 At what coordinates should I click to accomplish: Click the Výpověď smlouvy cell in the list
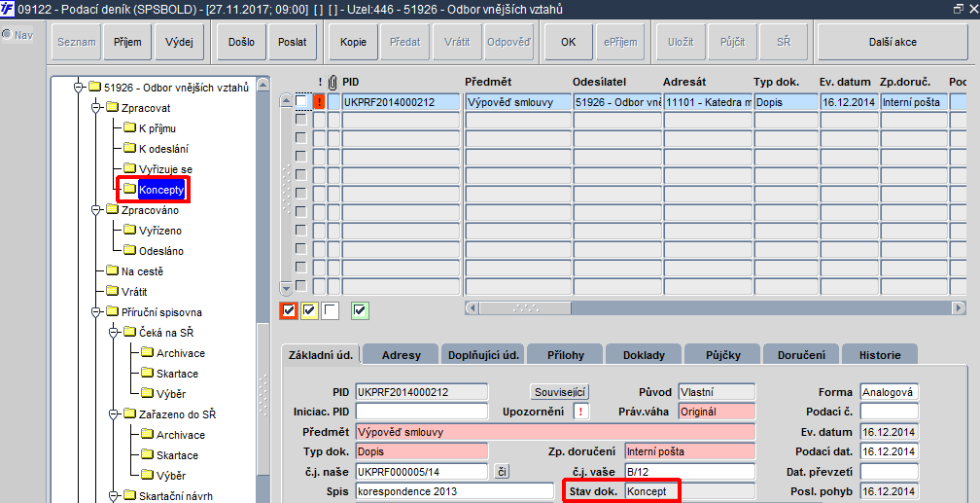tap(517, 102)
